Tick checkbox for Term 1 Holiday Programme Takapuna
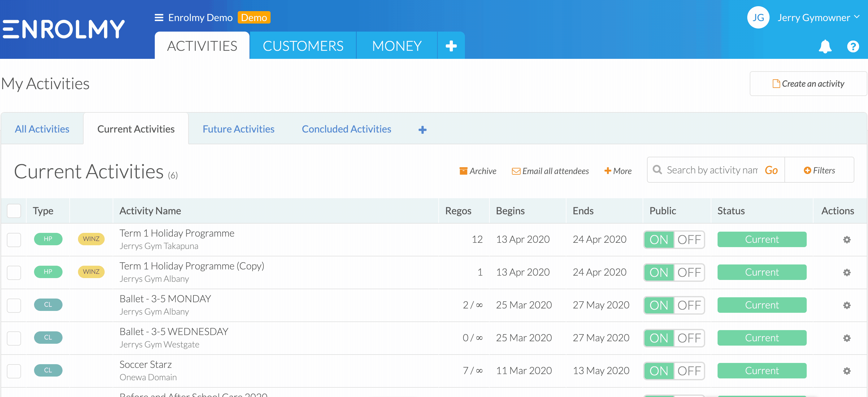This screenshot has height=397, width=868. 14,240
